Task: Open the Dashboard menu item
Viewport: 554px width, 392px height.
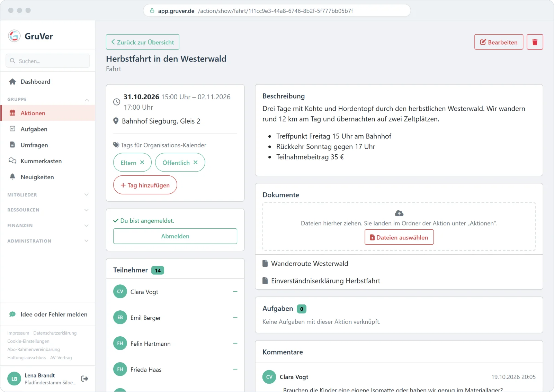Action: pos(48,82)
